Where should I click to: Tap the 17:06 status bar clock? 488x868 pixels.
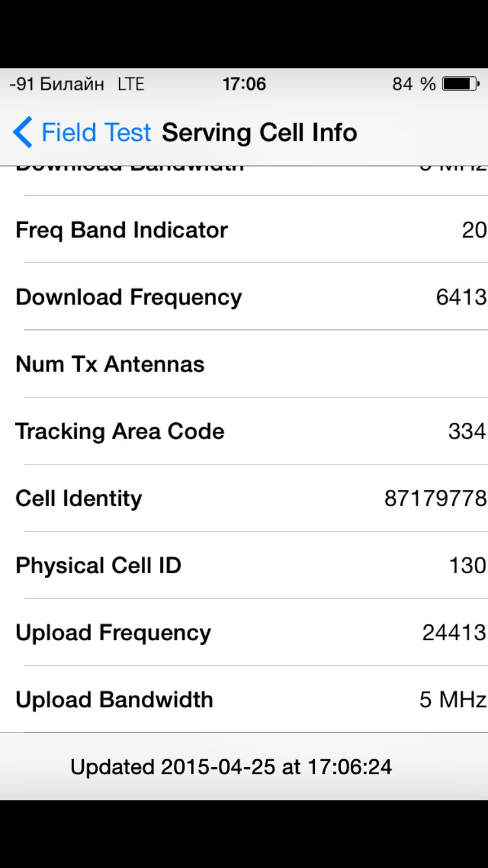[x=244, y=84]
